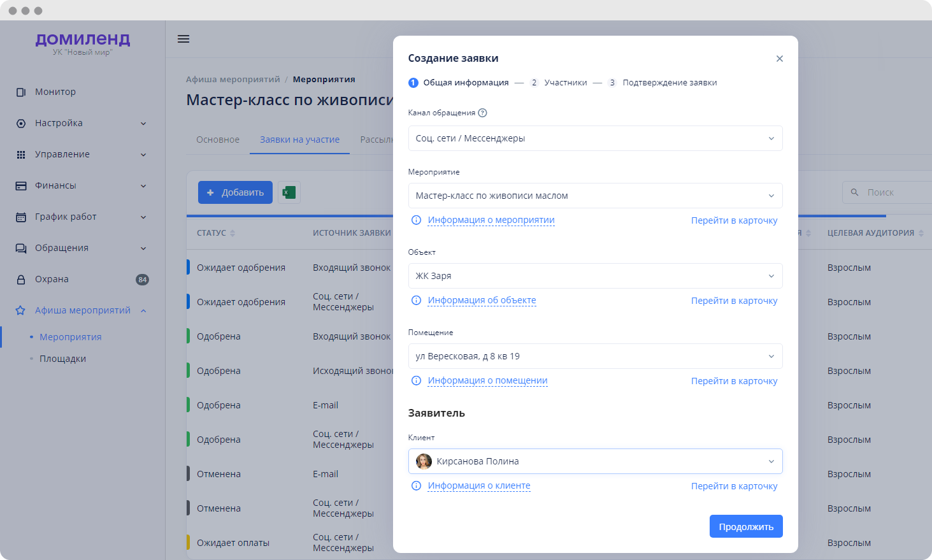Go to step 2 Участники
Viewport: 932px width, 560px height.
click(559, 83)
